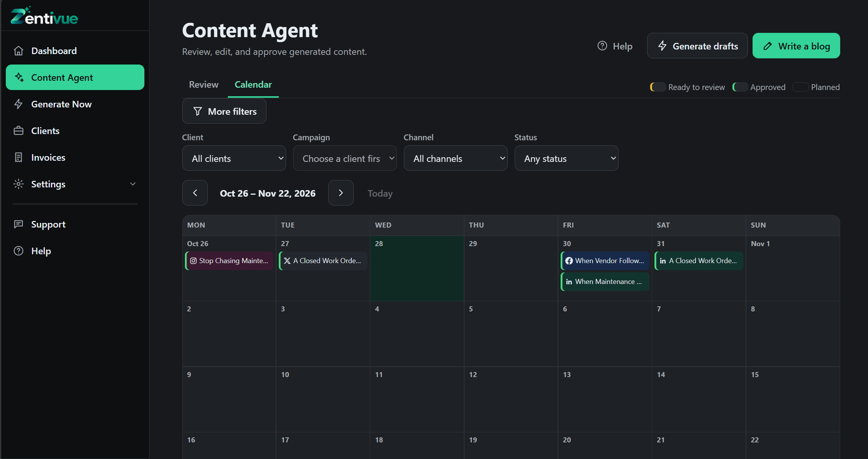The width and height of the screenshot is (868, 459).
Task: Open When Vendor Follow... post
Action: tap(605, 261)
